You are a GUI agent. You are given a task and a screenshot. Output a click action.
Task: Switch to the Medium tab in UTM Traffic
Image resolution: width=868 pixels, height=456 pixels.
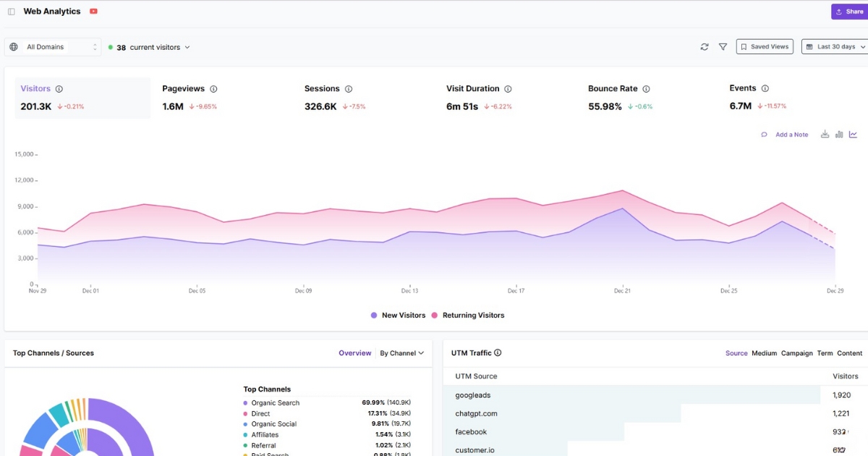(x=764, y=352)
